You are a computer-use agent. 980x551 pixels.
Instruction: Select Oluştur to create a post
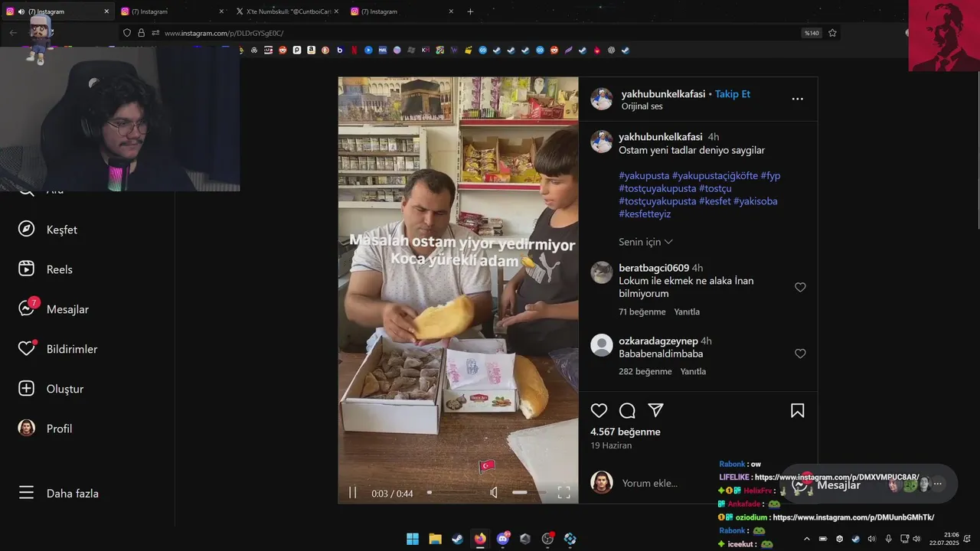click(51, 389)
